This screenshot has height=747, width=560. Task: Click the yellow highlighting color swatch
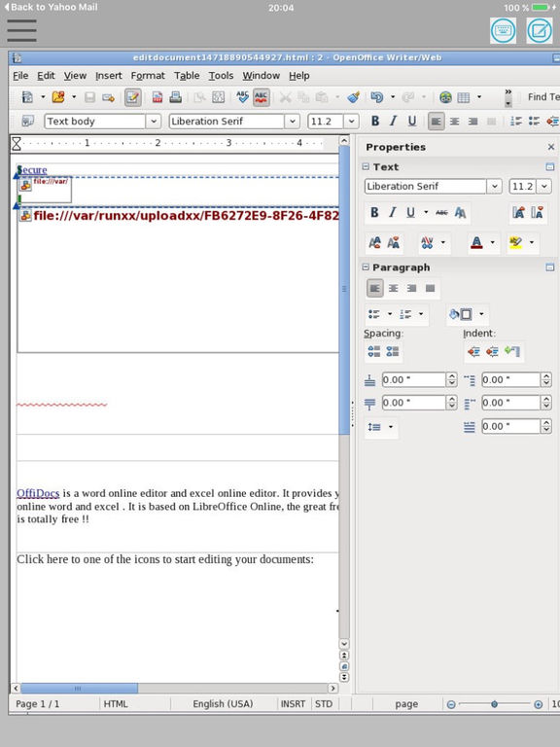pyautogui.click(x=515, y=242)
